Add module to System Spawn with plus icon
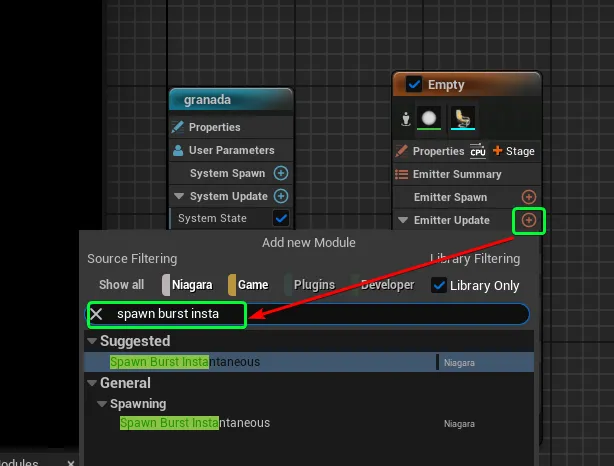The height and width of the screenshot is (466, 614). 281,173
